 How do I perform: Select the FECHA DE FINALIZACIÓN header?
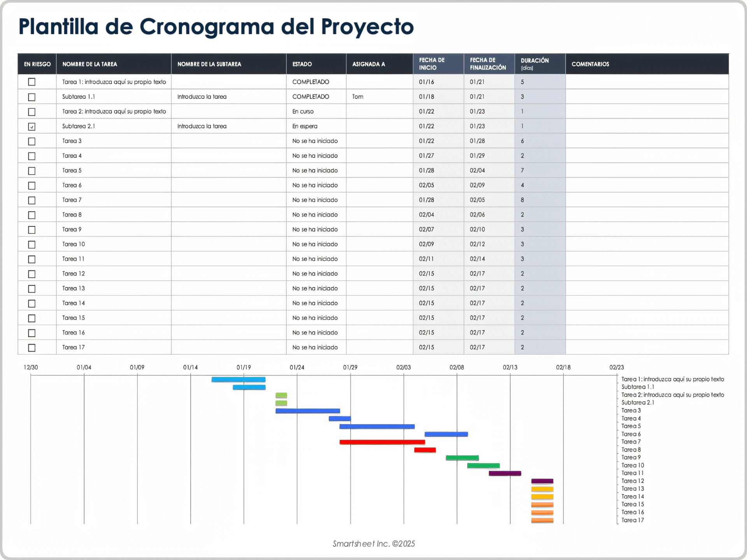pyautogui.click(x=489, y=64)
